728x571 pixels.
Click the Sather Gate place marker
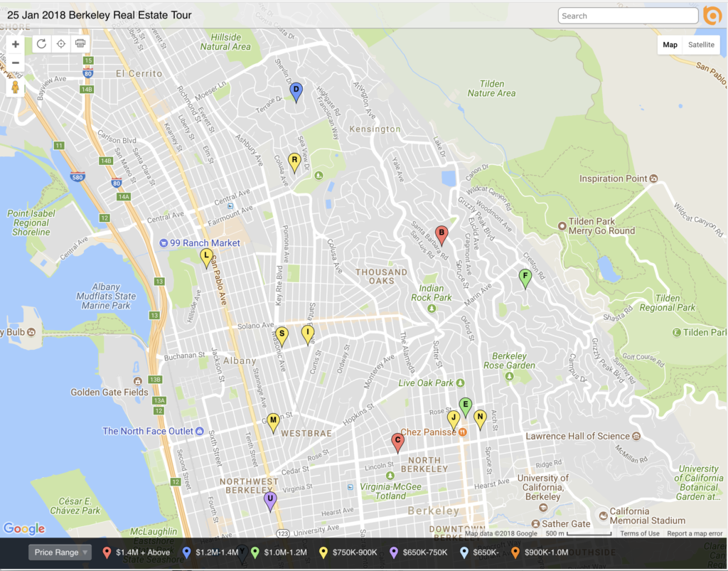[x=535, y=523]
